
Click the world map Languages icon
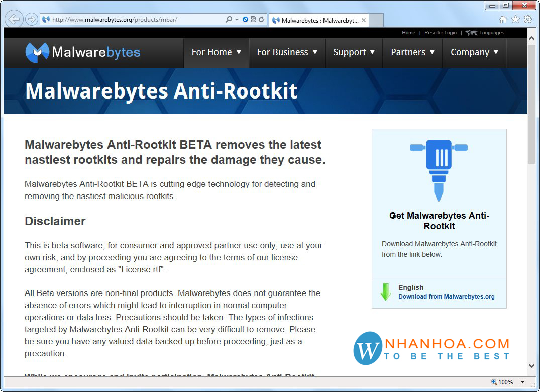click(x=471, y=32)
